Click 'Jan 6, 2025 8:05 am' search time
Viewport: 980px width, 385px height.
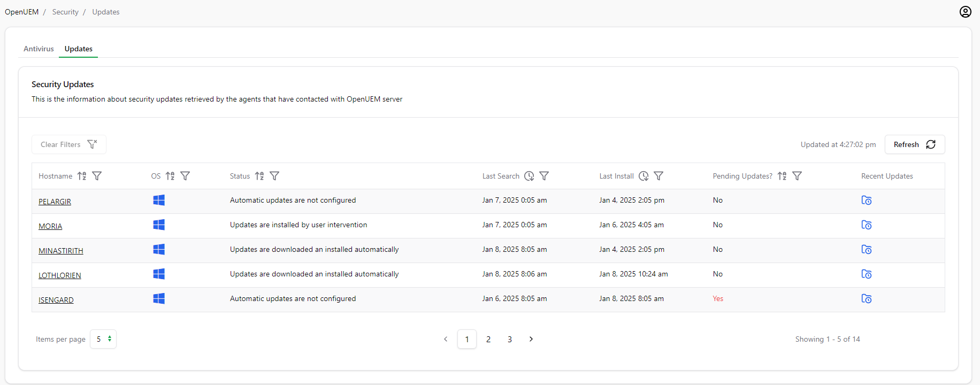[515, 298]
